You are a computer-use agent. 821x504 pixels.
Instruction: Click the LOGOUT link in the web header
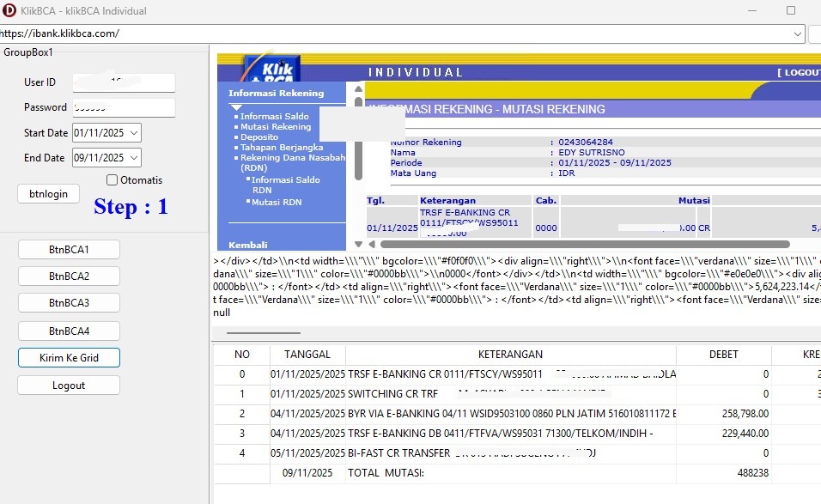pos(799,73)
